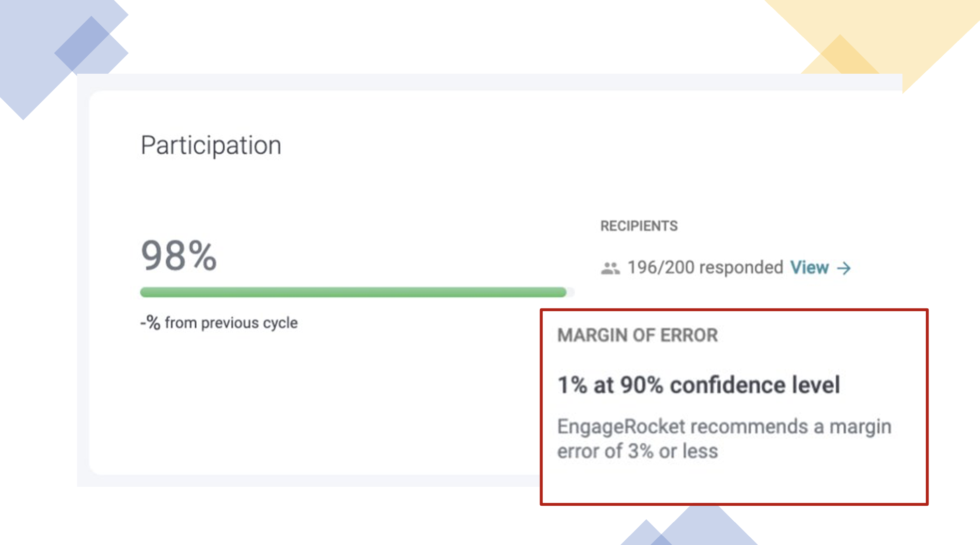
Task: Select the RECIPIENTS label
Action: [639, 226]
